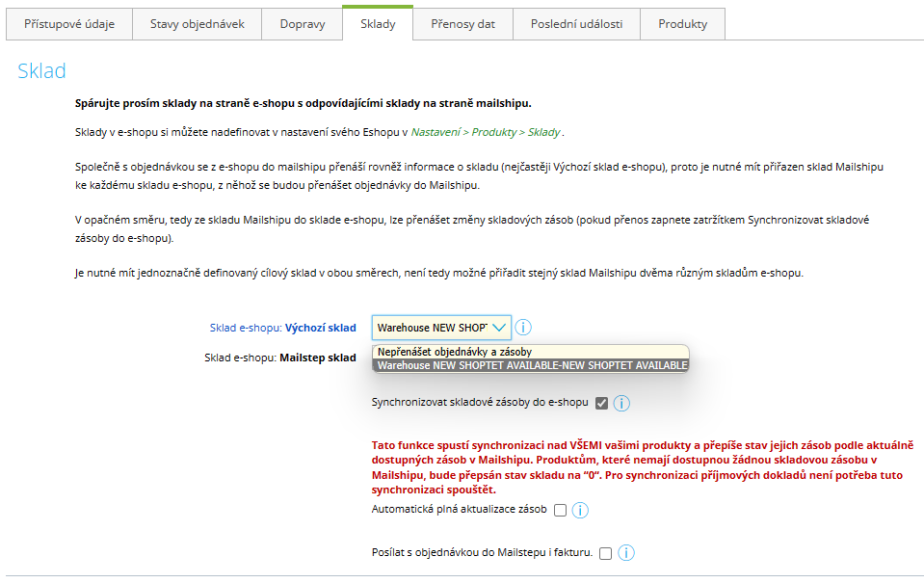Switch to the Produkty tab
This screenshot has height=583, width=924.
coord(682,24)
